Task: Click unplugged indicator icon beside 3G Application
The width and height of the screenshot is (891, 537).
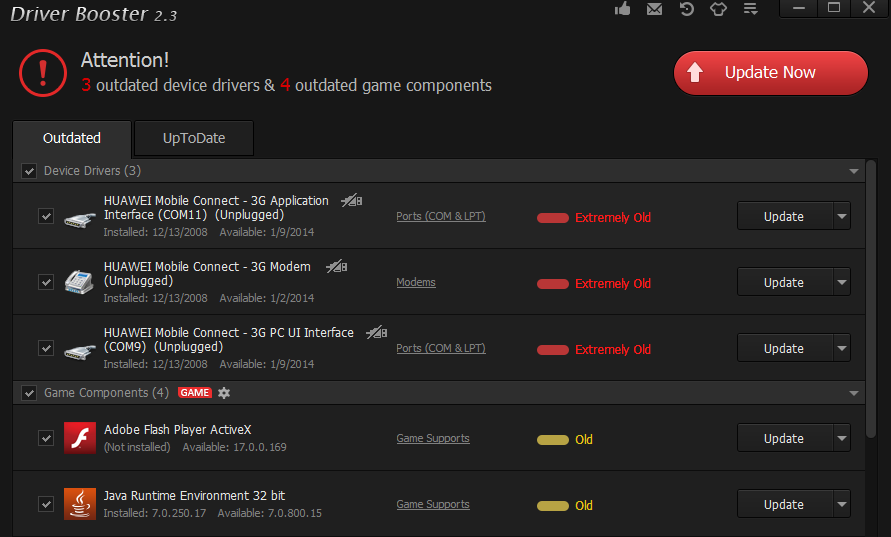Action: [x=352, y=201]
